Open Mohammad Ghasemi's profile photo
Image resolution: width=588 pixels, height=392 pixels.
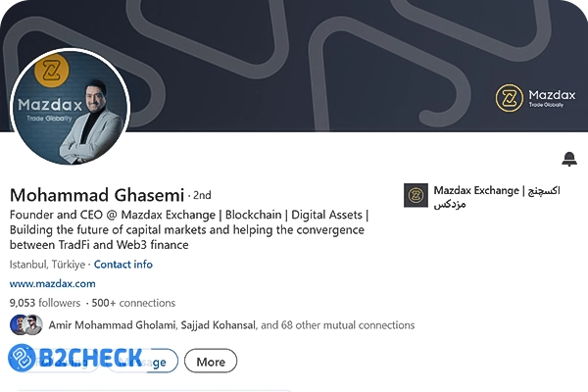[69, 109]
